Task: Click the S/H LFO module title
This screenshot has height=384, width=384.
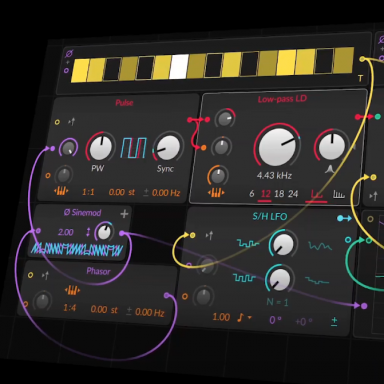Action: point(269,217)
